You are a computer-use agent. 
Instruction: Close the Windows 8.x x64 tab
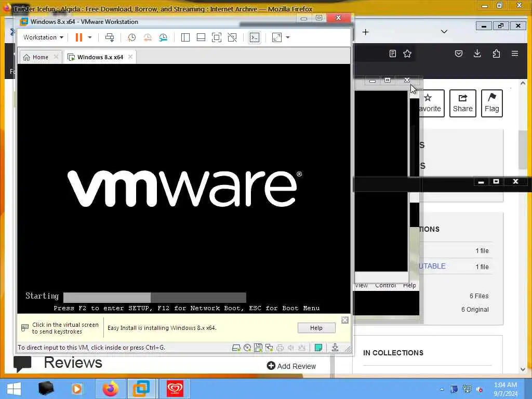coord(130,57)
